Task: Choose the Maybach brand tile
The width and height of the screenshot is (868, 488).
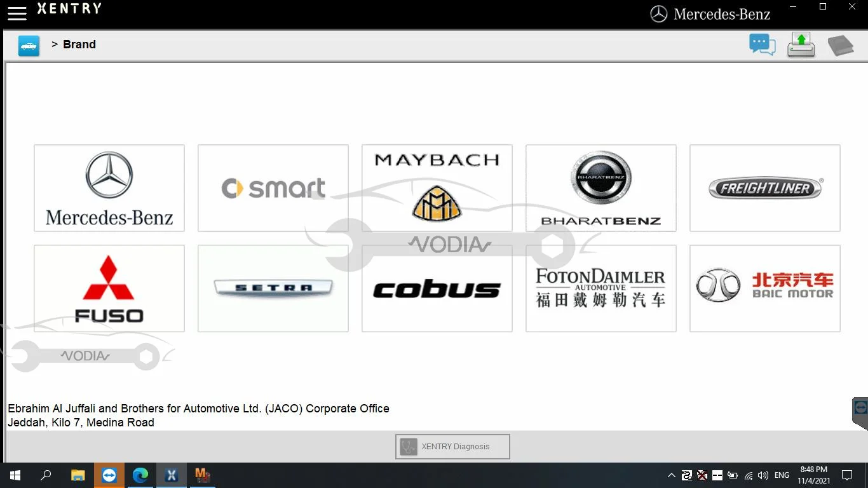Action: pyautogui.click(x=437, y=188)
